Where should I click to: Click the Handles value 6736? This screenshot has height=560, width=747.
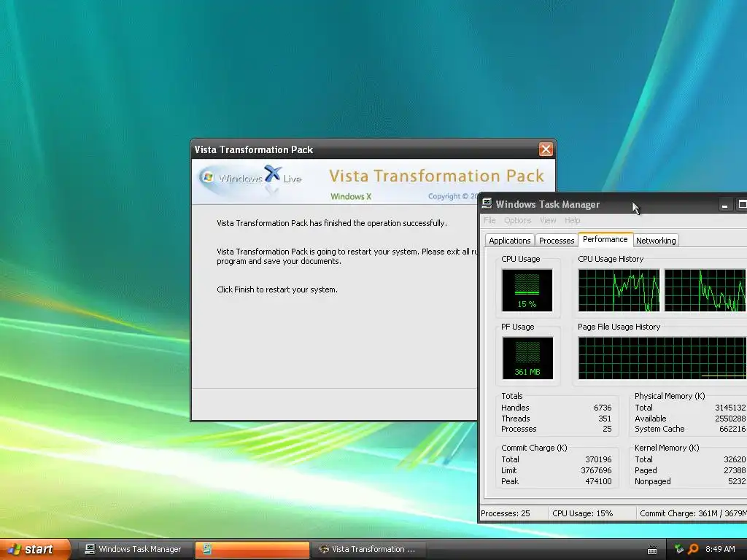[x=602, y=408]
